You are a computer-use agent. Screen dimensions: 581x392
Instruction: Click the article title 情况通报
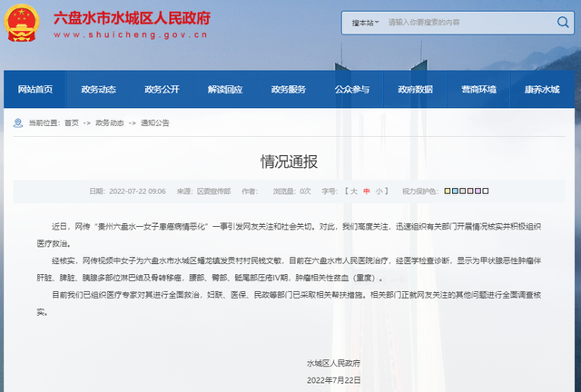289,162
